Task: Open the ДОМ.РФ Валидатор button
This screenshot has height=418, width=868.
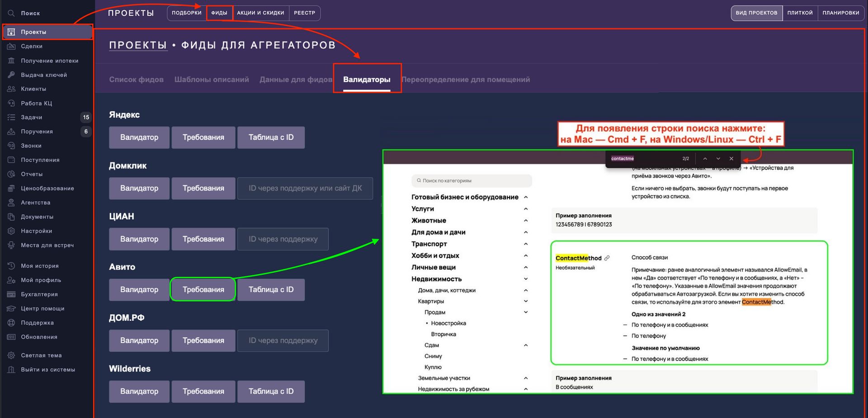Action: point(139,341)
